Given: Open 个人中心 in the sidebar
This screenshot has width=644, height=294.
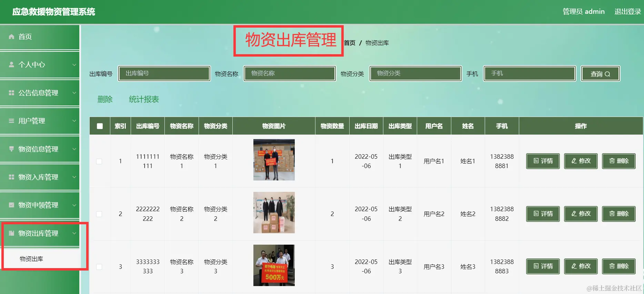Looking at the screenshot, I should (40, 65).
